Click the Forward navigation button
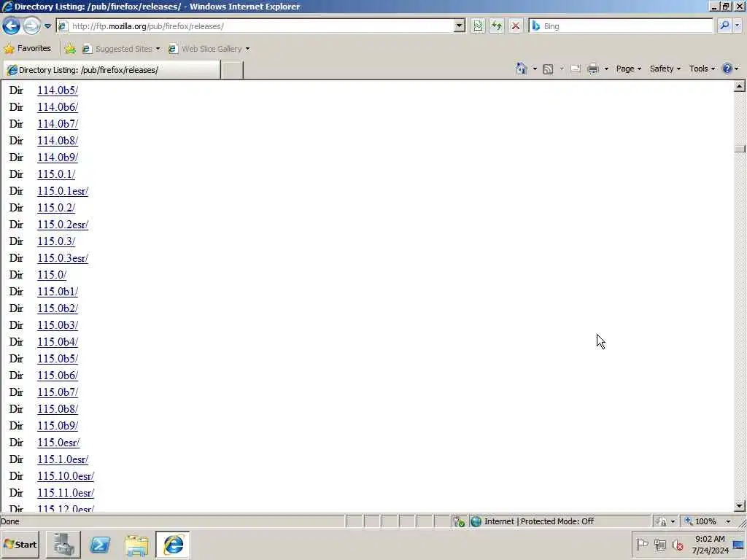 pos(32,26)
